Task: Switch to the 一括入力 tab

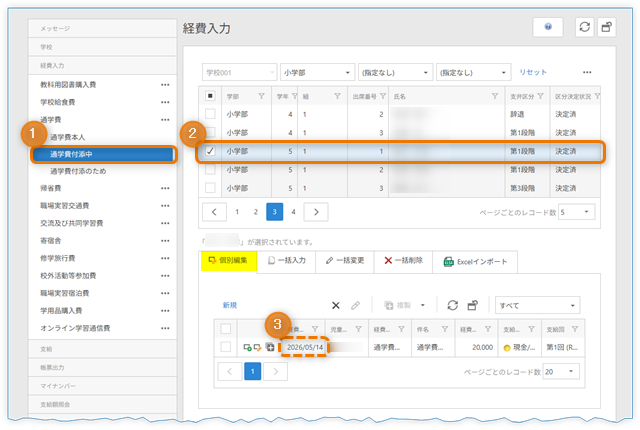Action: tap(287, 261)
